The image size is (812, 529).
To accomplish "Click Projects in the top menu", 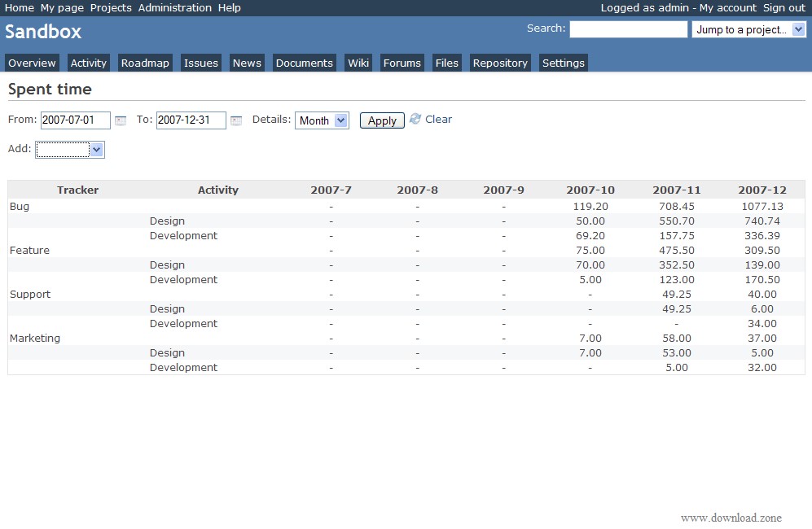I will (x=111, y=7).
